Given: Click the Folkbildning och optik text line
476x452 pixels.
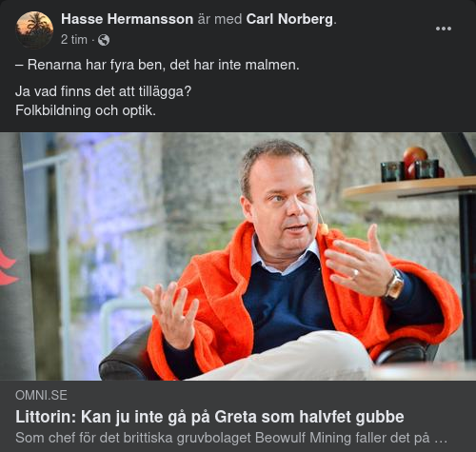Looking at the screenshot, I should (86, 110).
